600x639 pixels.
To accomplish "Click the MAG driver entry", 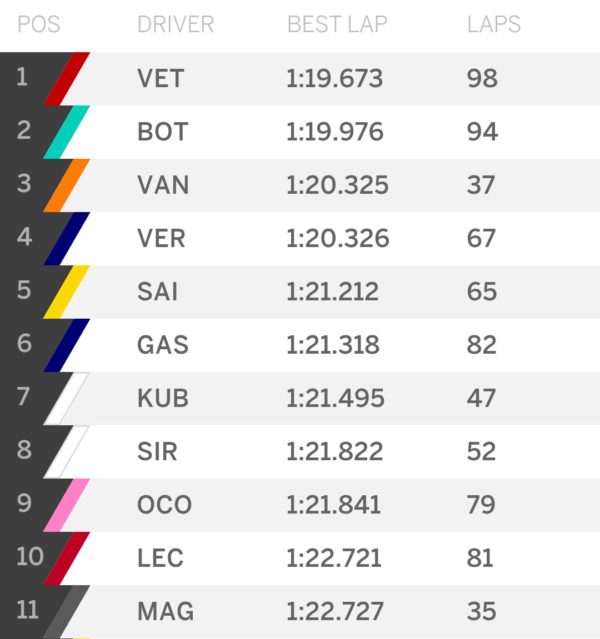I will pyautogui.click(x=165, y=610).
